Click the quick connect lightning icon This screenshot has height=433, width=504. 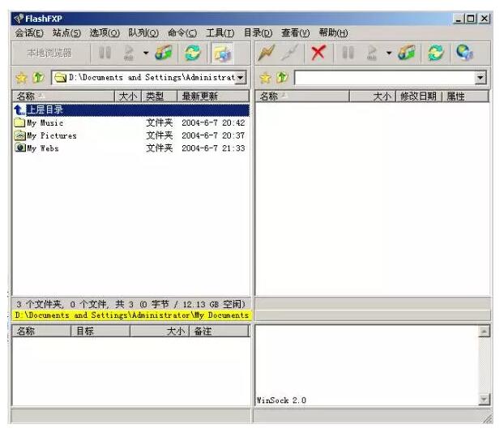(x=267, y=54)
